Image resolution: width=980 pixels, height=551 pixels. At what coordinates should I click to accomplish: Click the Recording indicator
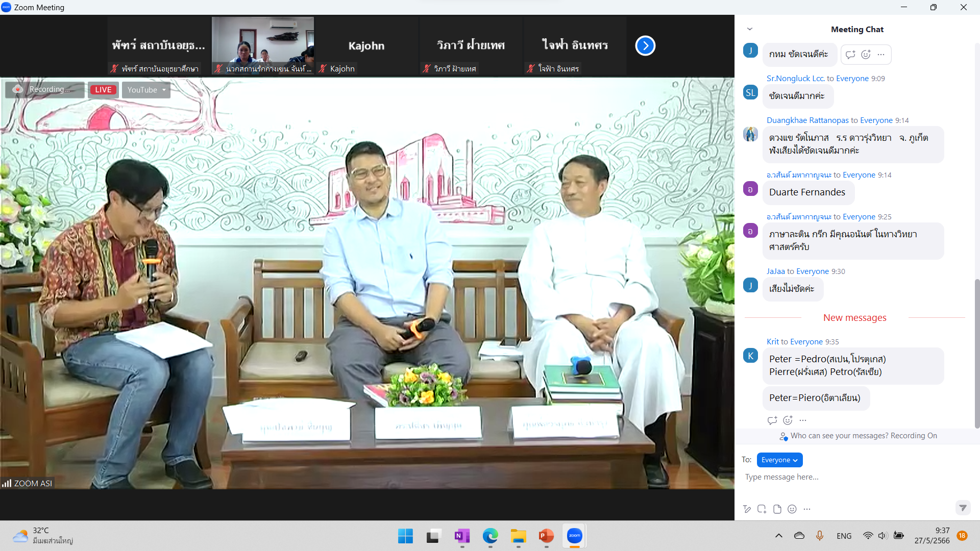[45, 90]
